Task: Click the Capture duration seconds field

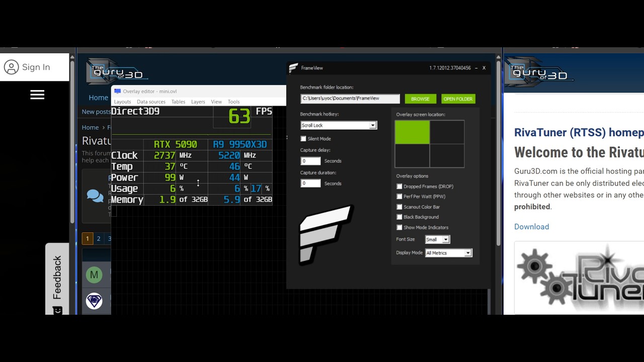Action: click(310, 184)
